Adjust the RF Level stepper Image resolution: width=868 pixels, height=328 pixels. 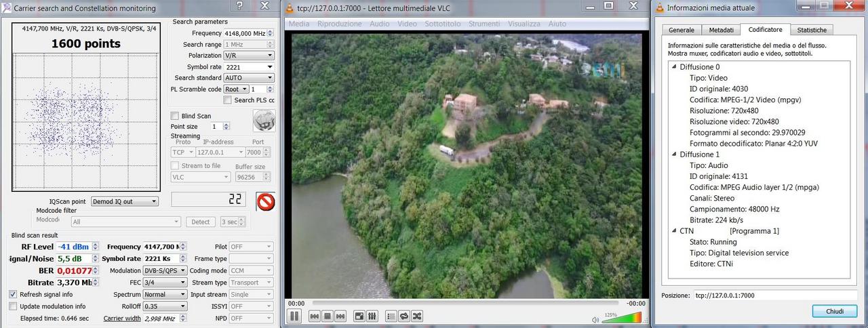point(95,247)
